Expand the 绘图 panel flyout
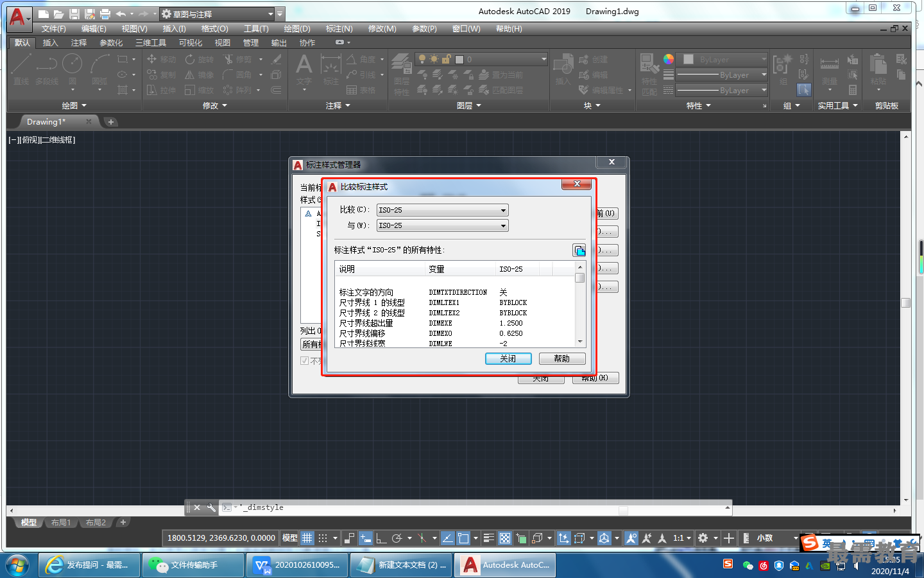 pos(74,106)
